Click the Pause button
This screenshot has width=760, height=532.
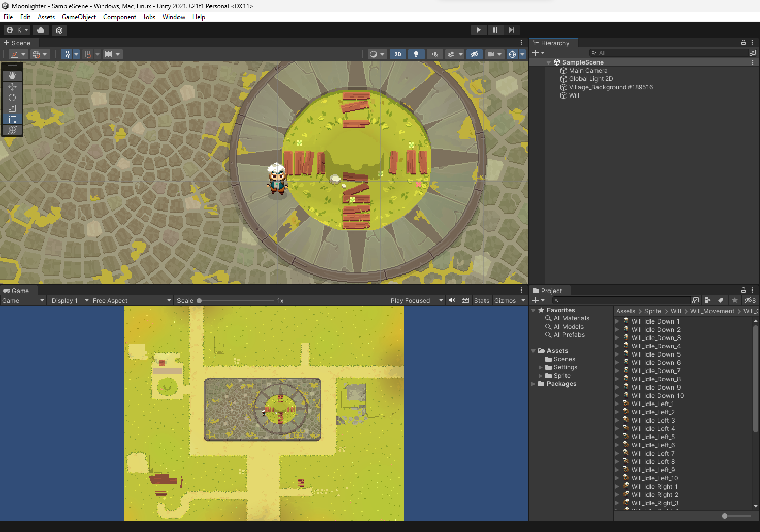click(x=495, y=30)
